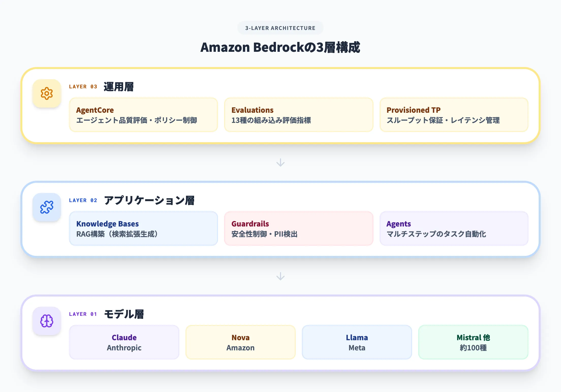Open the Evaluations card

pos(299,115)
